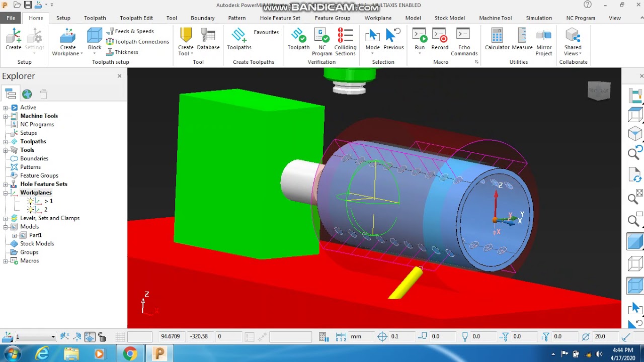
Task: Verify the NC Program
Action: click(x=322, y=41)
